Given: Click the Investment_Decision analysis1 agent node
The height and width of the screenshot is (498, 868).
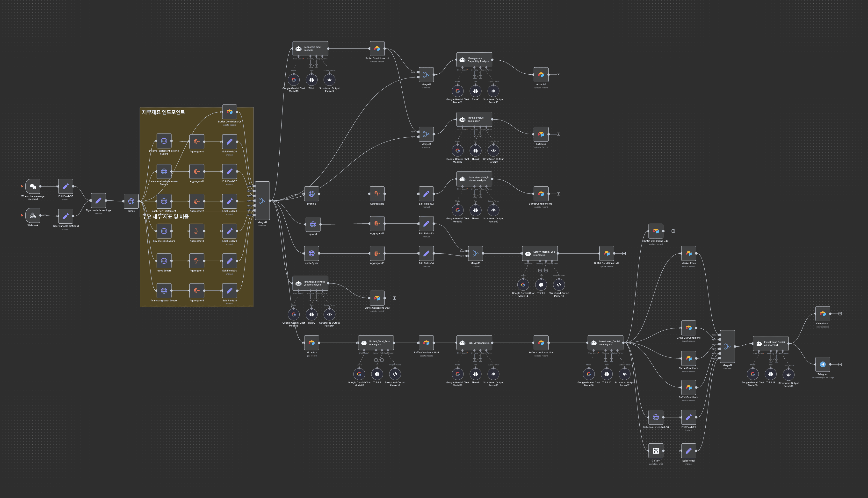Looking at the screenshot, I should tap(770, 343).
